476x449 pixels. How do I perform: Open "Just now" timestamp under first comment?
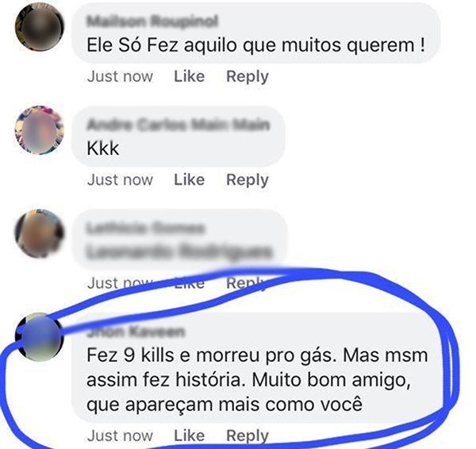point(120,76)
